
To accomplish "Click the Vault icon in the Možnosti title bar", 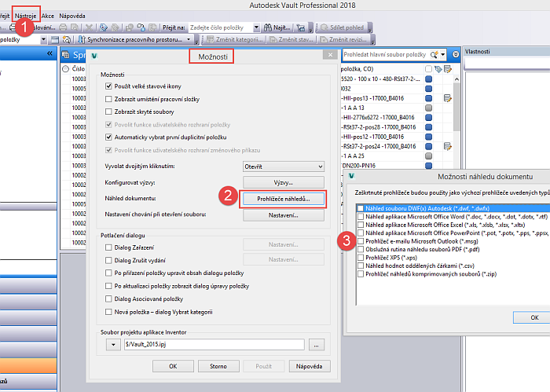I will click(94, 56).
